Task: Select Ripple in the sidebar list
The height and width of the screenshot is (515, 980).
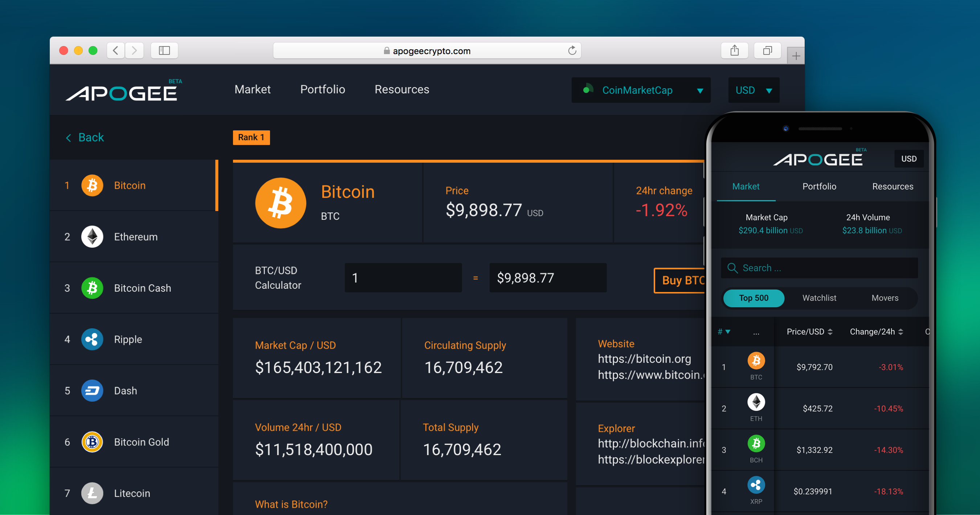Action: (x=134, y=339)
